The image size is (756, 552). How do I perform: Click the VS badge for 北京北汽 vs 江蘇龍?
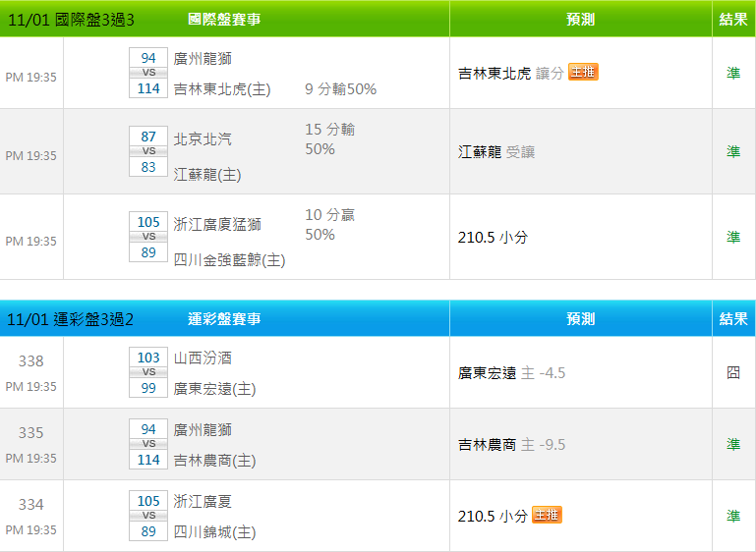[148, 151]
